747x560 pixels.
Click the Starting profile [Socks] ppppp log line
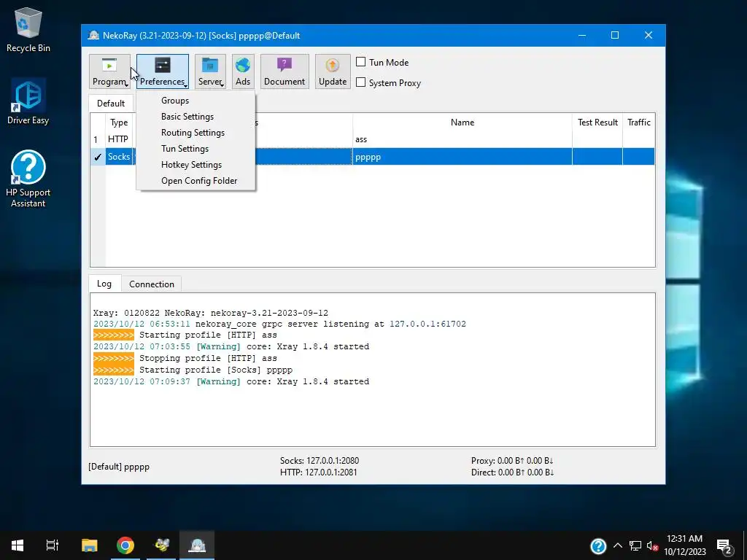[x=193, y=370]
